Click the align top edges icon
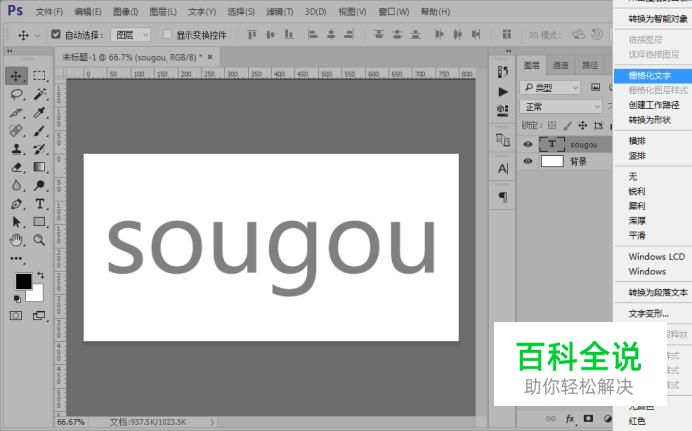This screenshot has height=431, width=692. point(252,34)
